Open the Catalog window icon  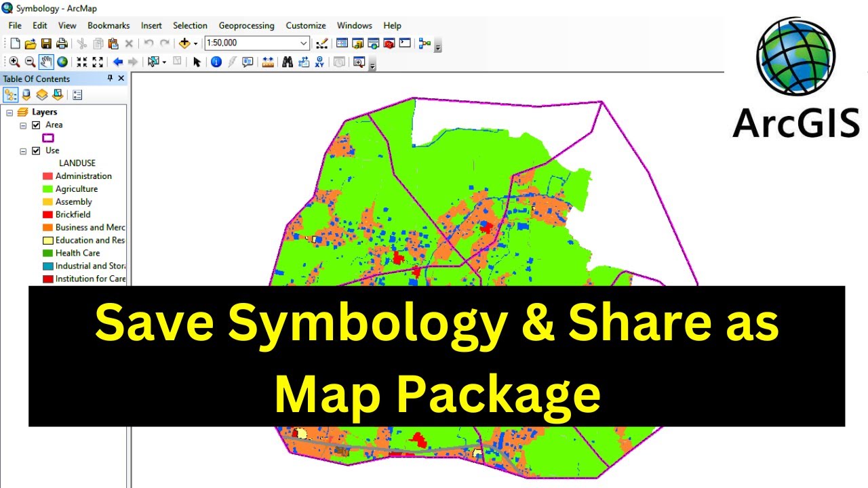pos(357,43)
